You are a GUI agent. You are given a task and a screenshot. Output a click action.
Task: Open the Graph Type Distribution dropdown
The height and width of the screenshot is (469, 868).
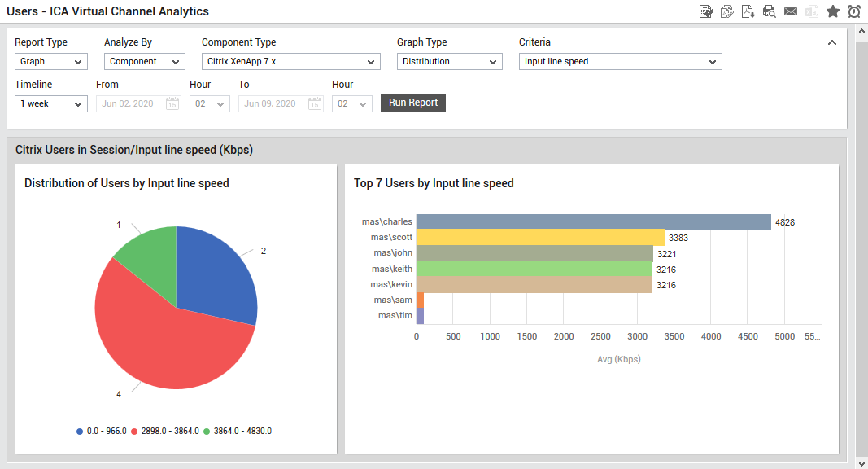pyautogui.click(x=450, y=62)
